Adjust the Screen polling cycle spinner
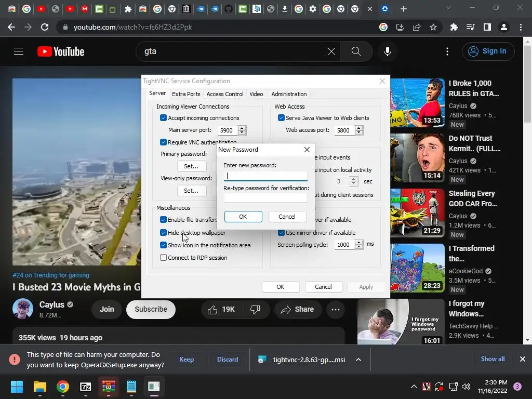 (x=358, y=245)
